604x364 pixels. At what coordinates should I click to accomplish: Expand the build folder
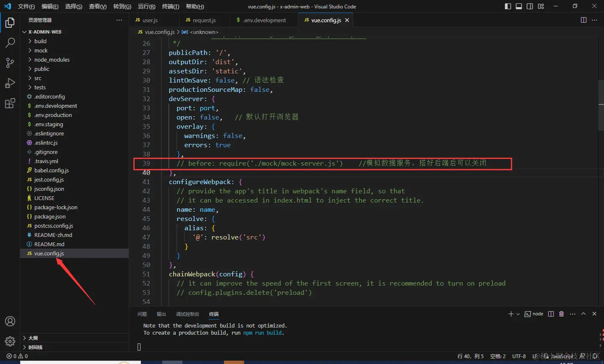[74, 41]
